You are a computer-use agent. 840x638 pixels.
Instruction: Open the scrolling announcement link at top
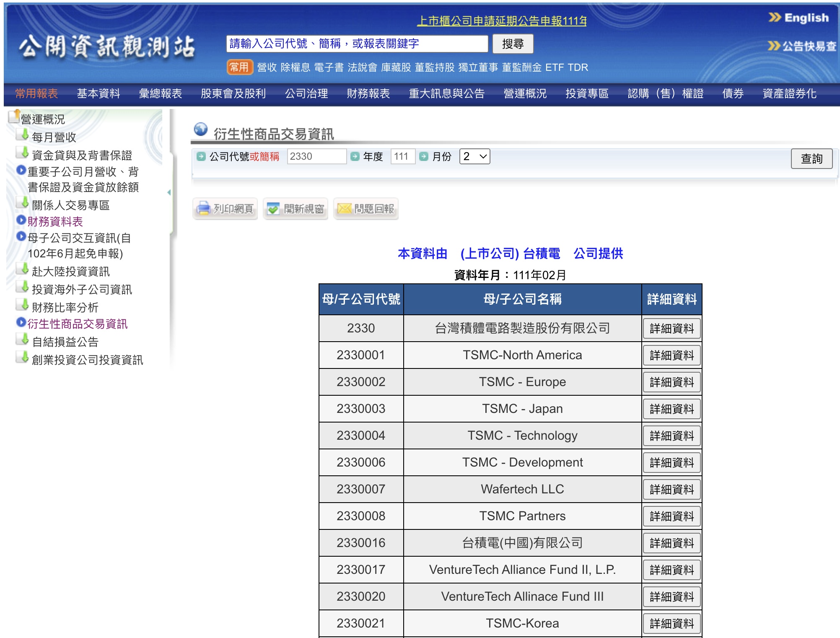[x=502, y=21]
